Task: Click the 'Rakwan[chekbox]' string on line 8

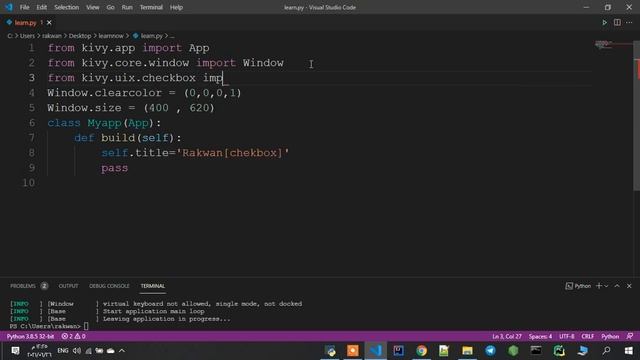Action: pos(233,153)
